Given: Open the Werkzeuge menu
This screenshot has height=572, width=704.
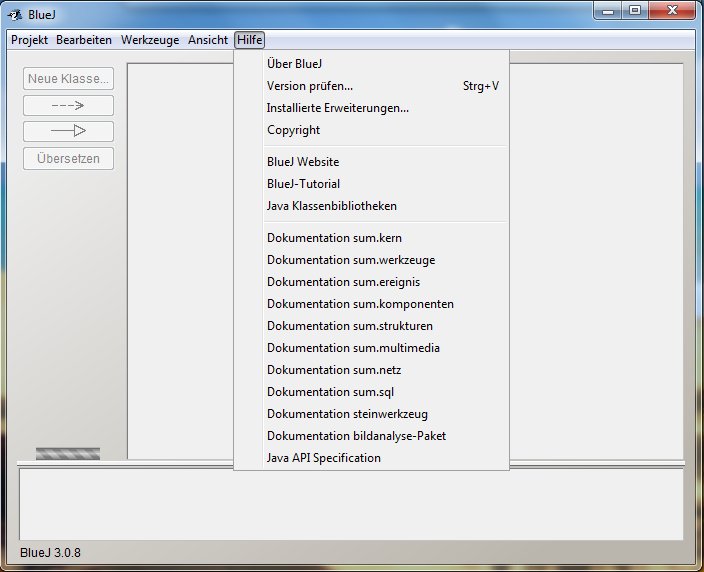Looking at the screenshot, I should pos(151,40).
